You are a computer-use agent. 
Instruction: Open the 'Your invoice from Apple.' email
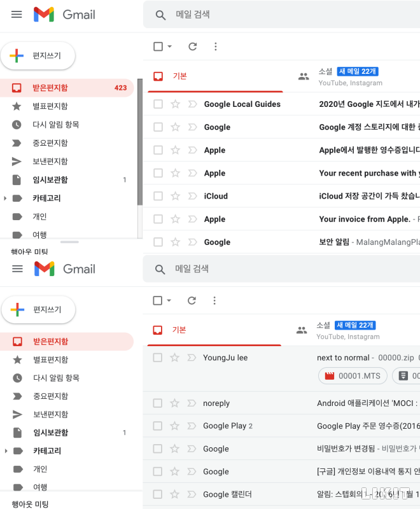point(281,219)
